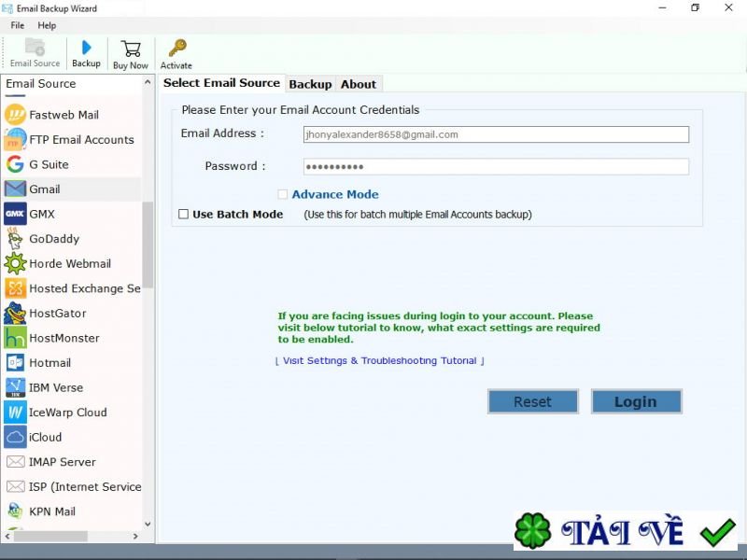Open the File menu
Image resolution: width=747 pixels, height=560 pixels.
(x=18, y=25)
